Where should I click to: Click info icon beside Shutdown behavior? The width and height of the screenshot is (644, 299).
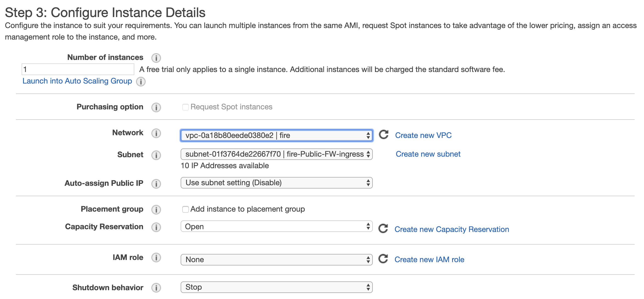pyautogui.click(x=156, y=288)
